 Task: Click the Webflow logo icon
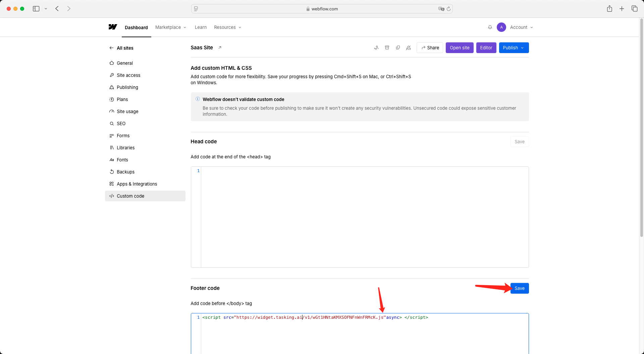point(113,27)
